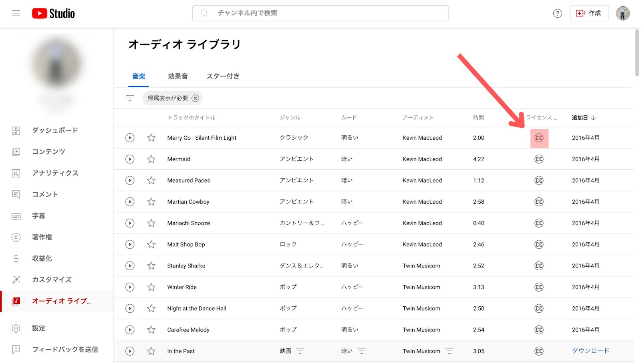Screen dimensions: 641x364
Task: Click CC license icon for Winter Ride
Action: (x=539, y=287)
